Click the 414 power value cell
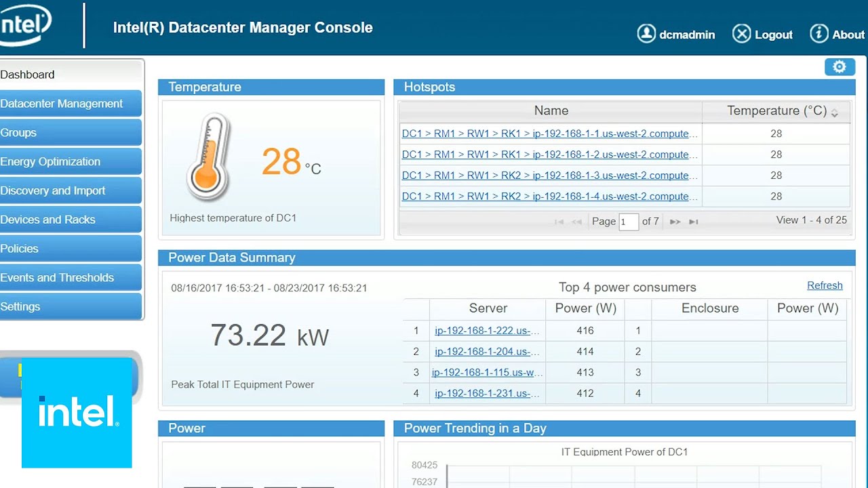This screenshot has width=868, height=488. tap(585, 352)
